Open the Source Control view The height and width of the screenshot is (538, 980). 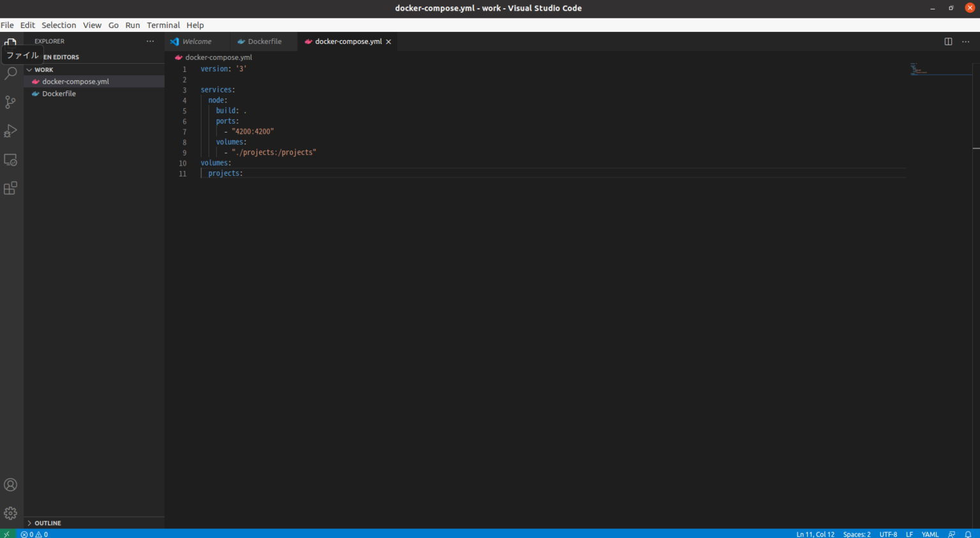coord(10,102)
